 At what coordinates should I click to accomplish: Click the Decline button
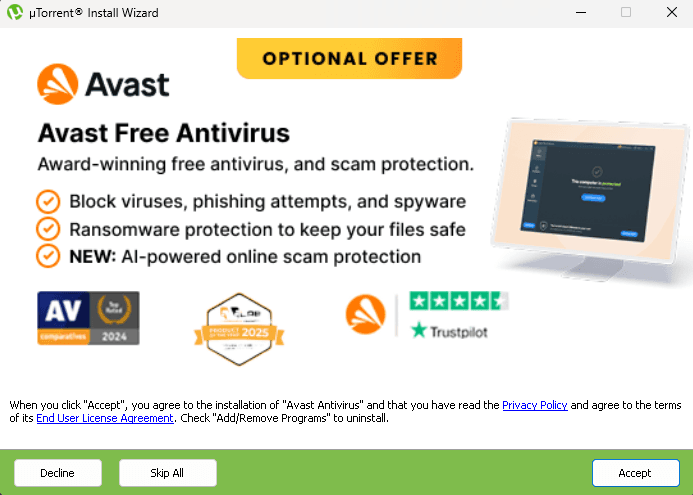tap(58, 473)
